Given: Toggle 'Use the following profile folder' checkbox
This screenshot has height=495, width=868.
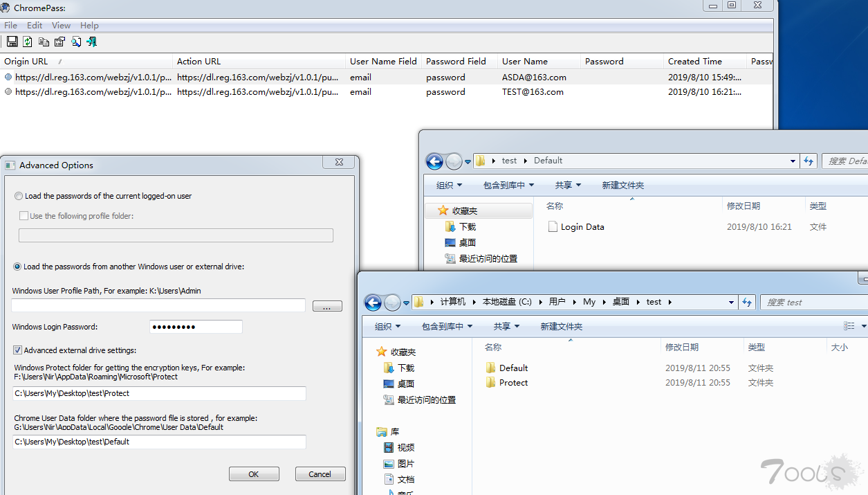Looking at the screenshot, I should click(x=24, y=216).
